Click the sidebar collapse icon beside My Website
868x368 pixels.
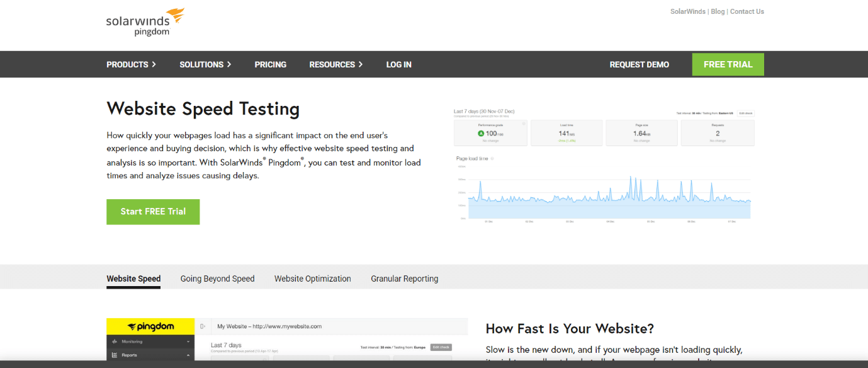[203, 326]
